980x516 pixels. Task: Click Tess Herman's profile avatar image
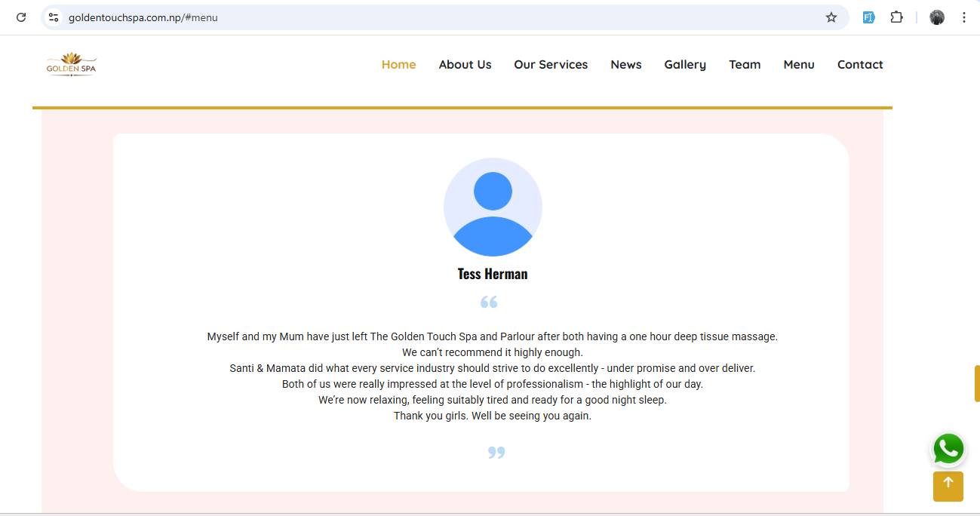[493, 207]
